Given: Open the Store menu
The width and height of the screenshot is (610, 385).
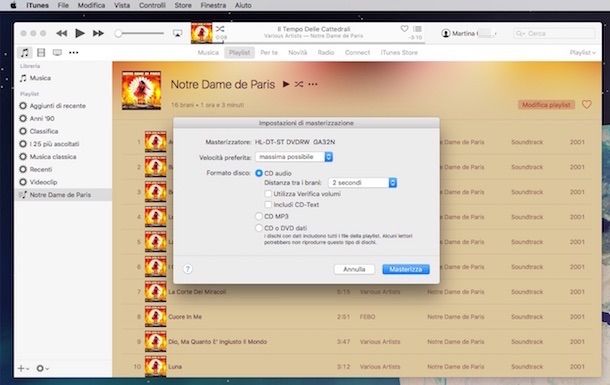Looking at the screenshot, I should (x=183, y=5).
